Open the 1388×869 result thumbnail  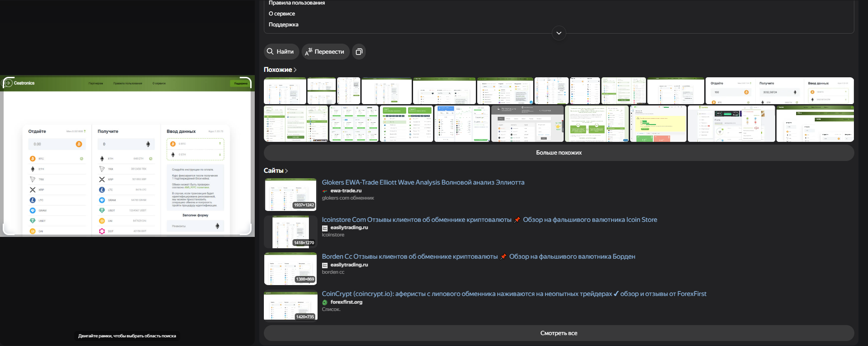click(x=291, y=269)
